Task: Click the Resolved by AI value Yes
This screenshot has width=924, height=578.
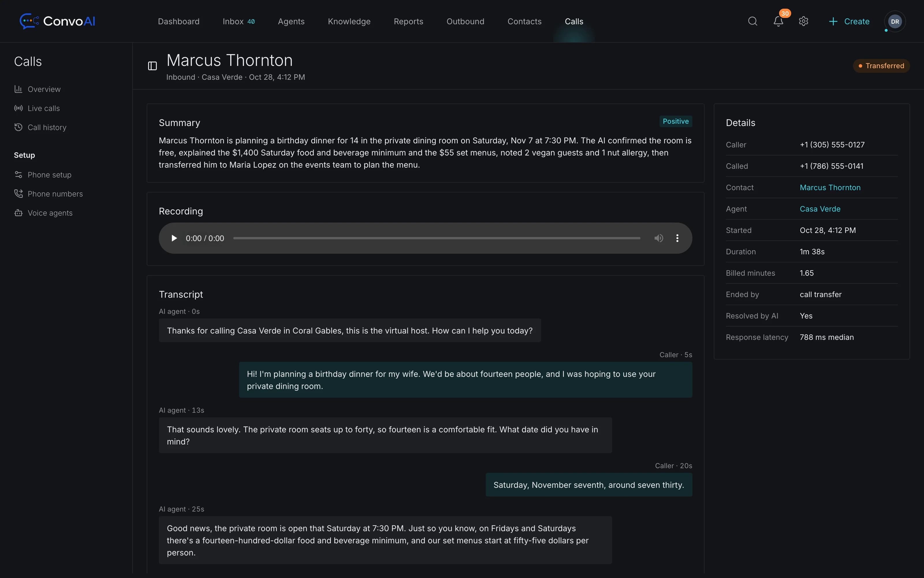Action: (806, 316)
